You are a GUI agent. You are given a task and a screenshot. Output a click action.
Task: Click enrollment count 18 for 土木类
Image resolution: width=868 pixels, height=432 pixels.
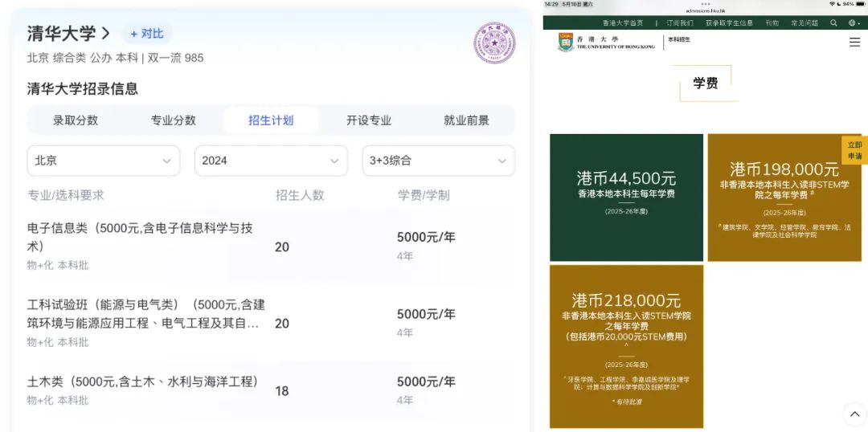tap(282, 392)
